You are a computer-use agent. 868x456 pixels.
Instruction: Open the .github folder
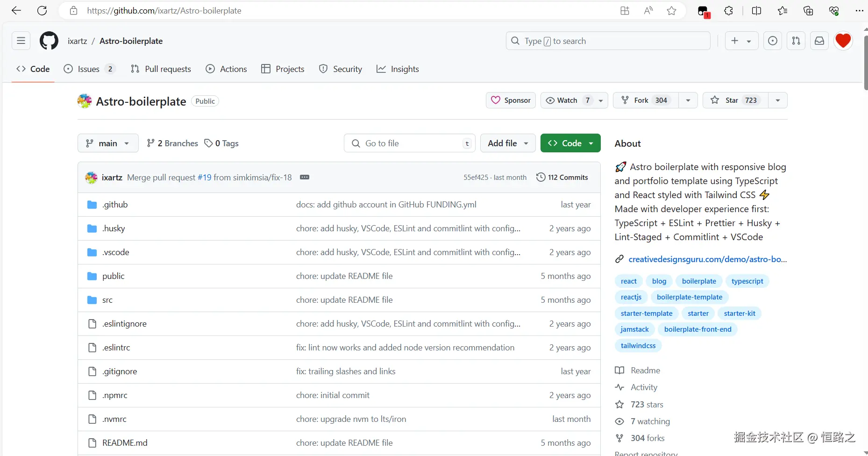(x=115, y=205)
